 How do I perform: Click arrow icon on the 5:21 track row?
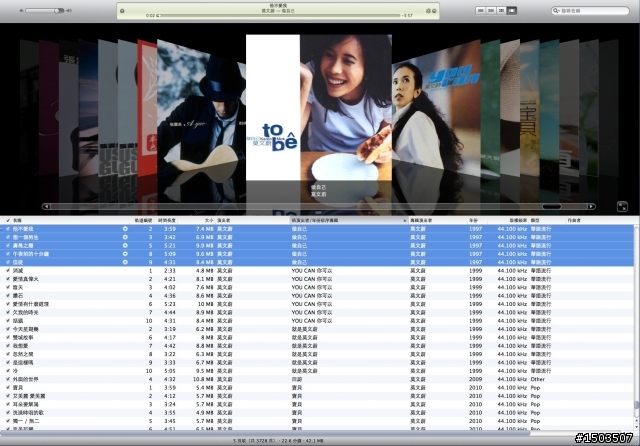coord(125,246)
